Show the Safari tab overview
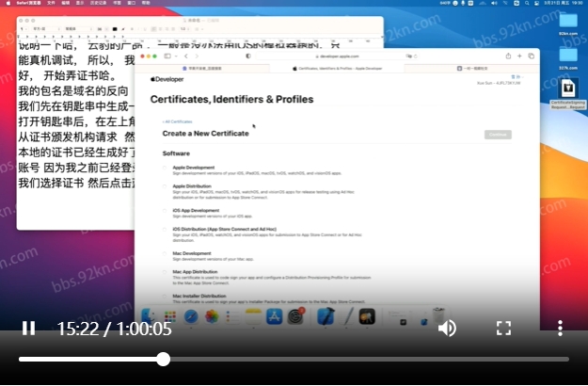 [531, 56]
